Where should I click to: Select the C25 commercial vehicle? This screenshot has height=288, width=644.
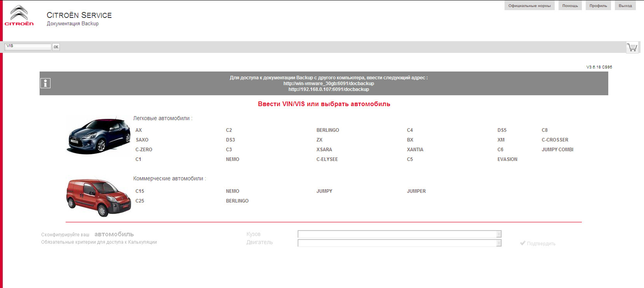(140, 201)
